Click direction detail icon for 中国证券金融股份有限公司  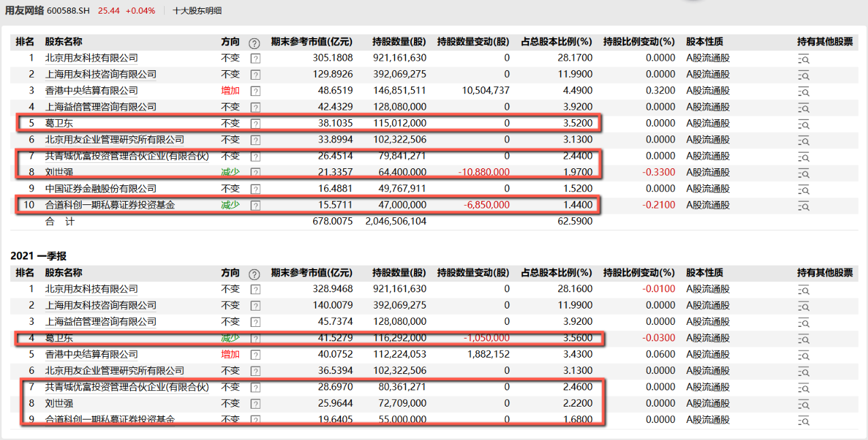(255, 189)
